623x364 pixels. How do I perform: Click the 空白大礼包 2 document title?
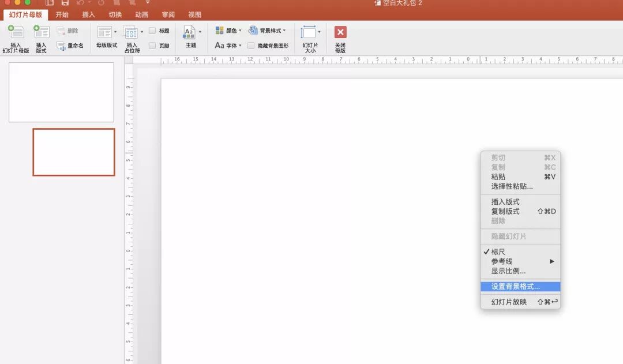pos(403,3)
